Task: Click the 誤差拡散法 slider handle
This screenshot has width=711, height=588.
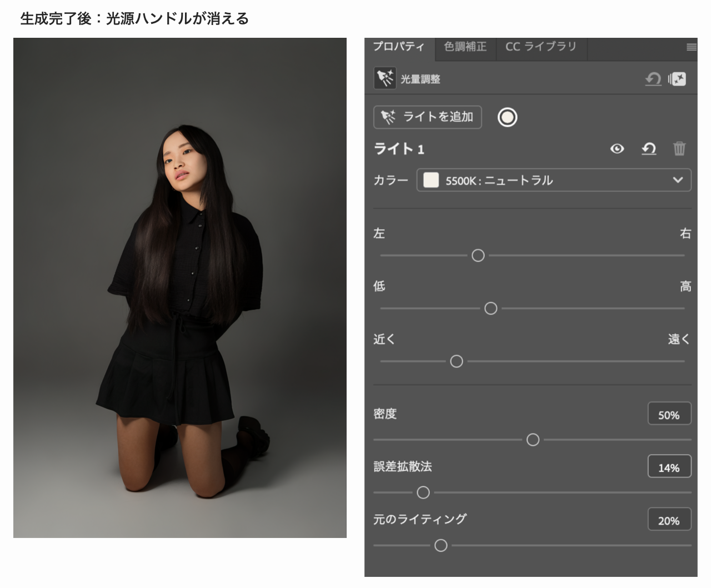Action: (423, 492)
